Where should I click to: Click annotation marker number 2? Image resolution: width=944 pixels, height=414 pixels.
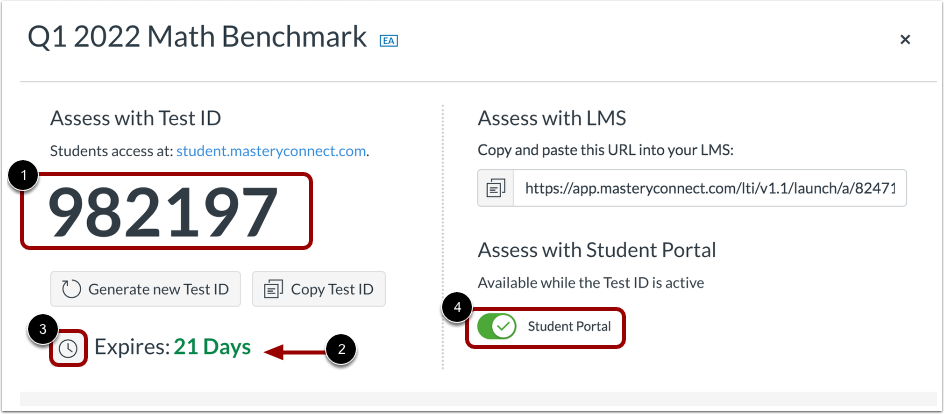click(342, 350)
